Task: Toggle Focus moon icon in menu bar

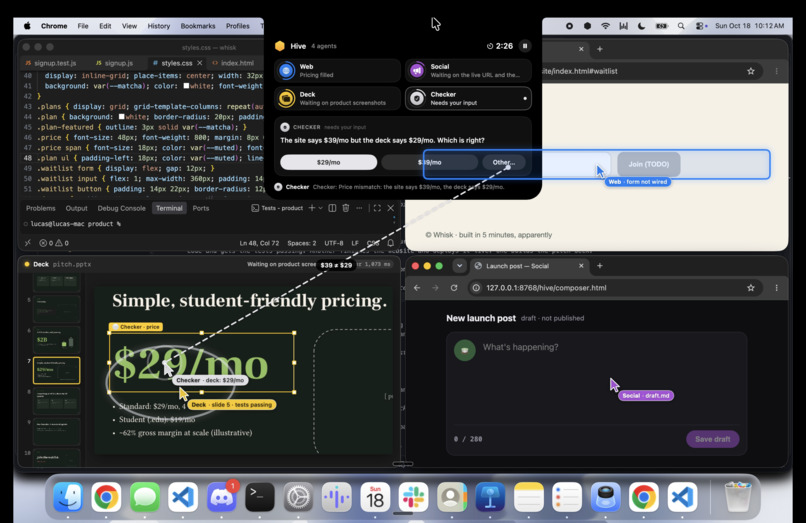Action: 642,26
